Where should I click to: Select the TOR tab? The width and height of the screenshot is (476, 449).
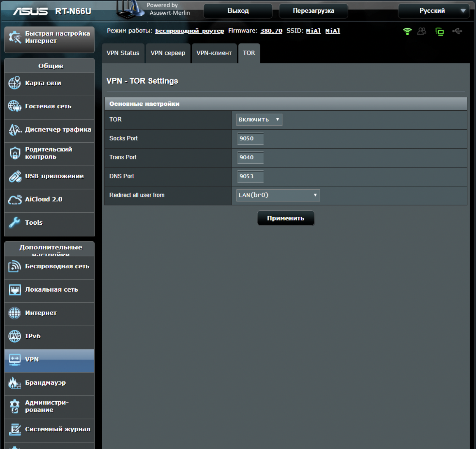[x=249, y=53]
